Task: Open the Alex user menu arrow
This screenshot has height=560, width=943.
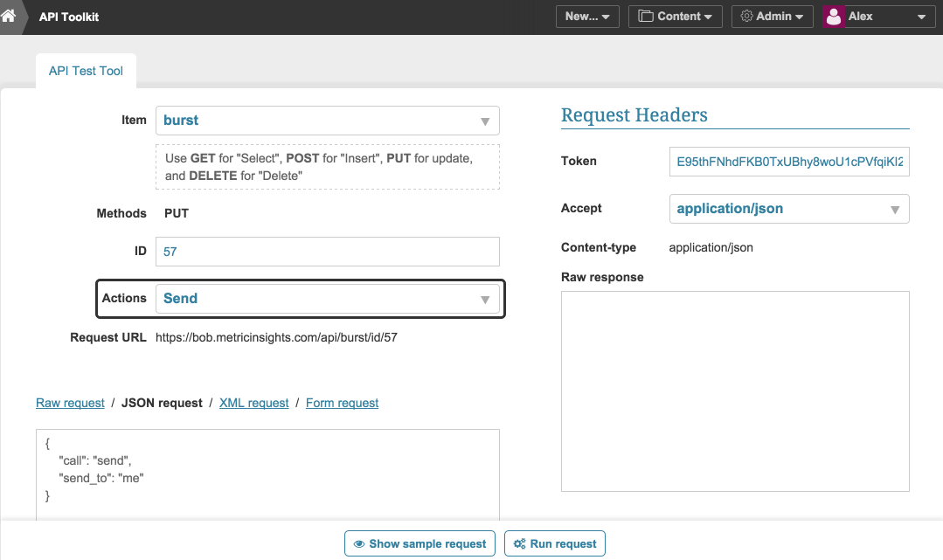Action: coord(921,17)
